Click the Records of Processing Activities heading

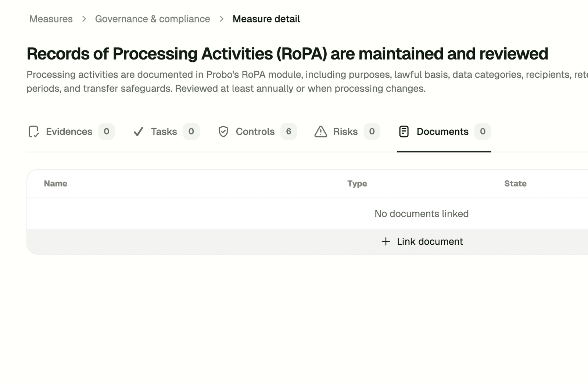[x=287, y=54]
